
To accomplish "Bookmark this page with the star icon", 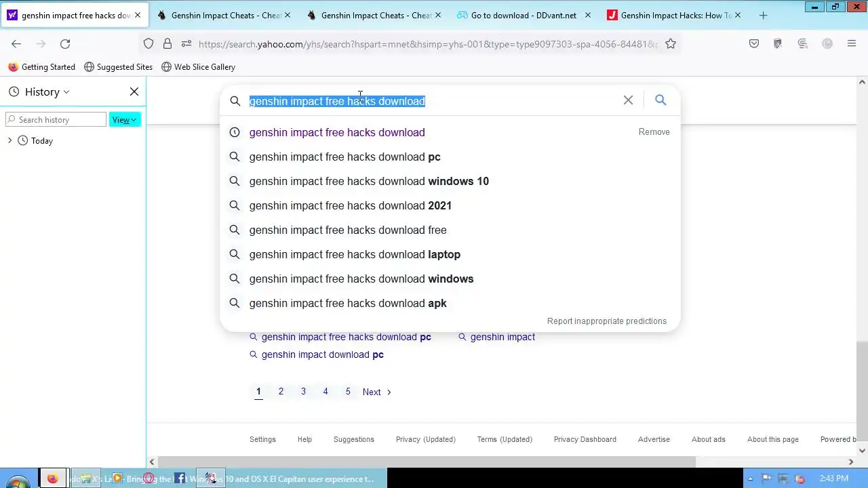I will click(x=671, y=43).
